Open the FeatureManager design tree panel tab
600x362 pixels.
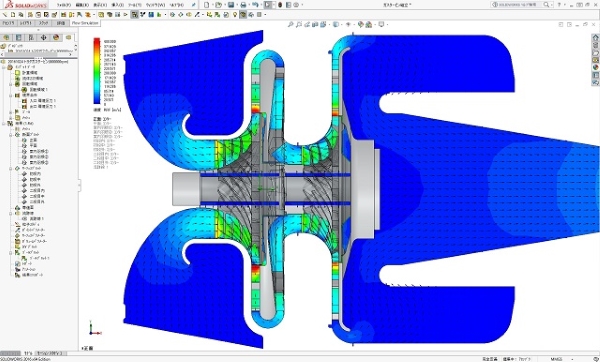[6, 38]
